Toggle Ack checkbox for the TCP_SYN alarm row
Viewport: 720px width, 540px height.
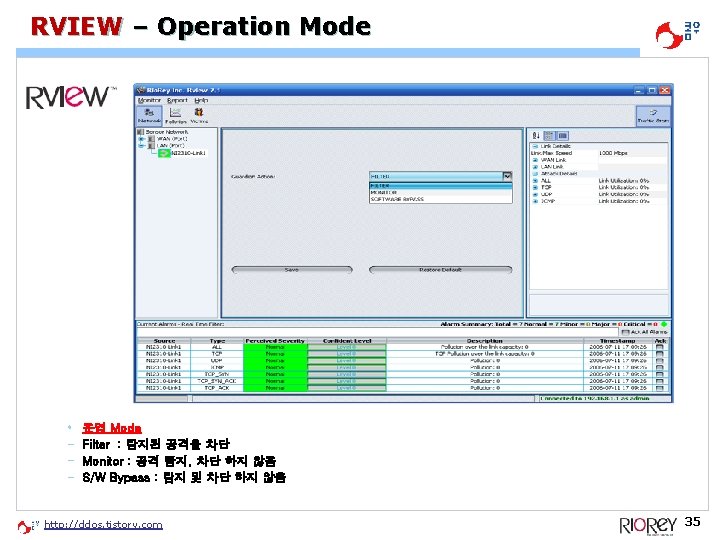click(660, 374)
